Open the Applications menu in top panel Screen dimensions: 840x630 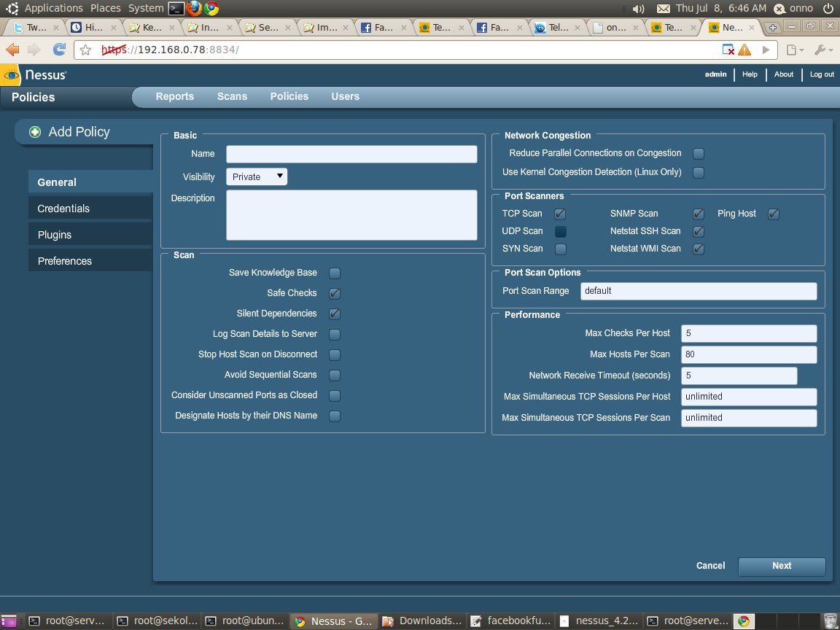[x=53, y=8]
